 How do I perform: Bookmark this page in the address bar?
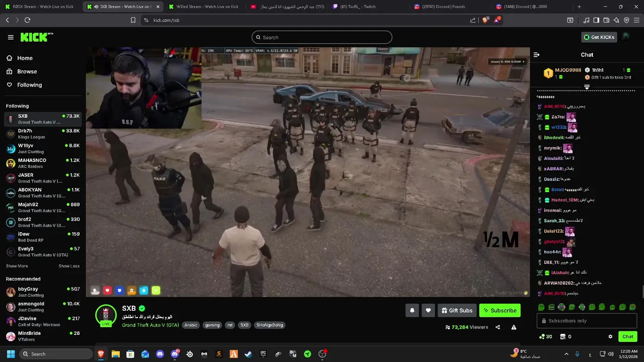click(133, 20)
